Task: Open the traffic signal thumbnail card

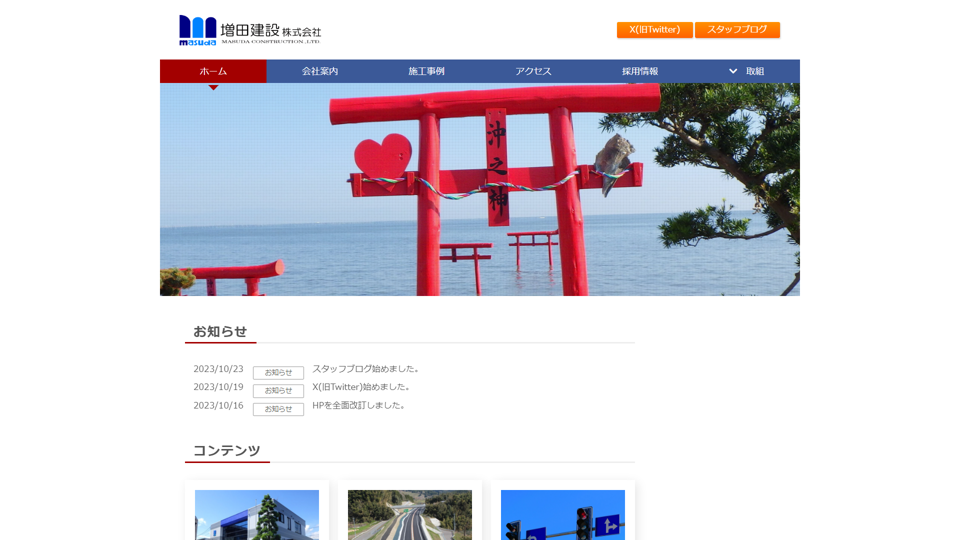Action: pyautogui.click(x=562, y=514)
